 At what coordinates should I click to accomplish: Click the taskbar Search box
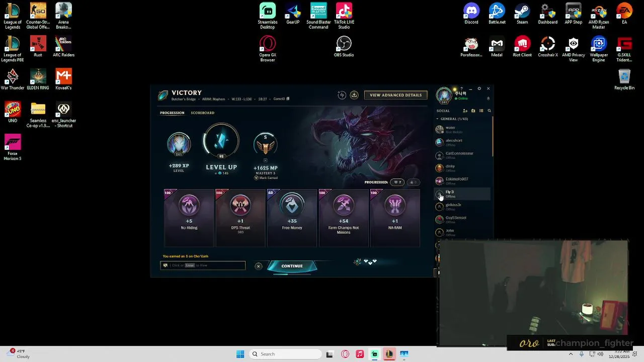[x=285, y=354]
